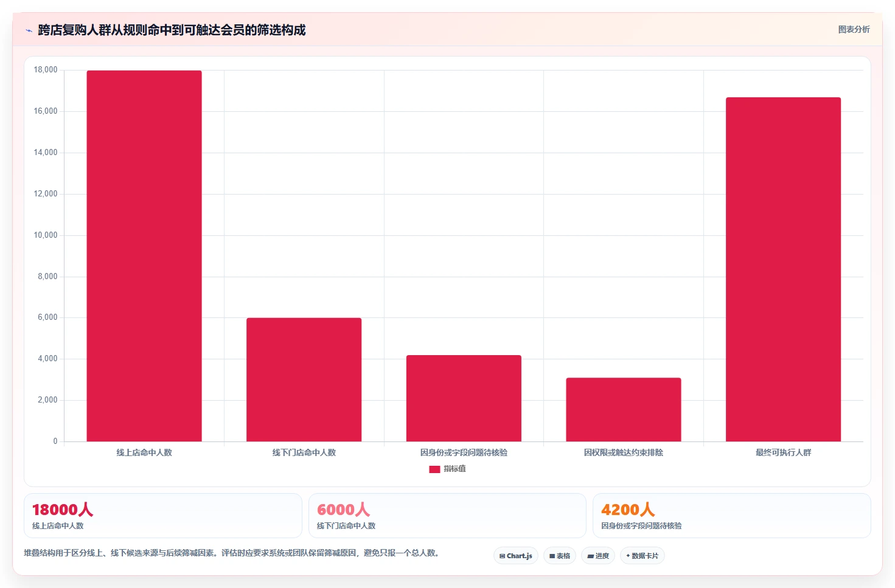The width and height of the screenshot is (895, 588).
Task: Click the 线上店命中人数 bar
Action: [x=144, y=256]
